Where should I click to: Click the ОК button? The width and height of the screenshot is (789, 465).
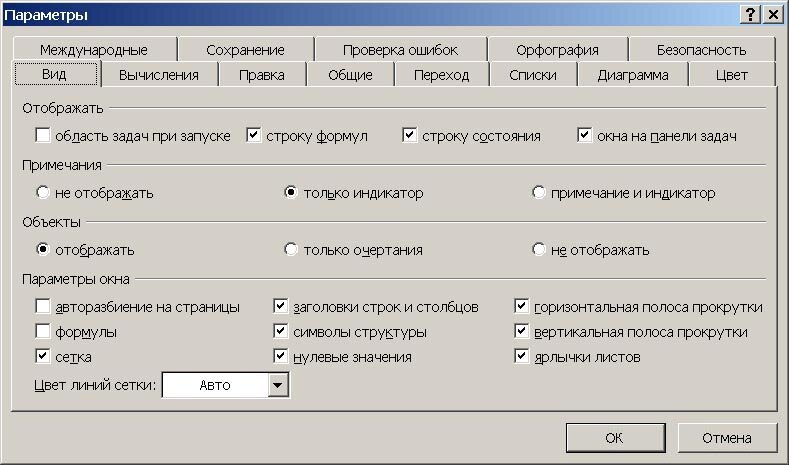pyautogui.click(x=615, y=438)
